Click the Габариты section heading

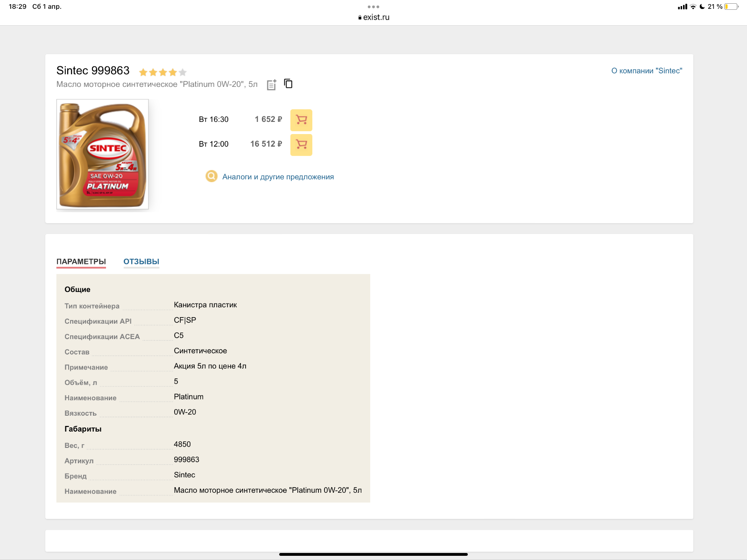point(83,429)
